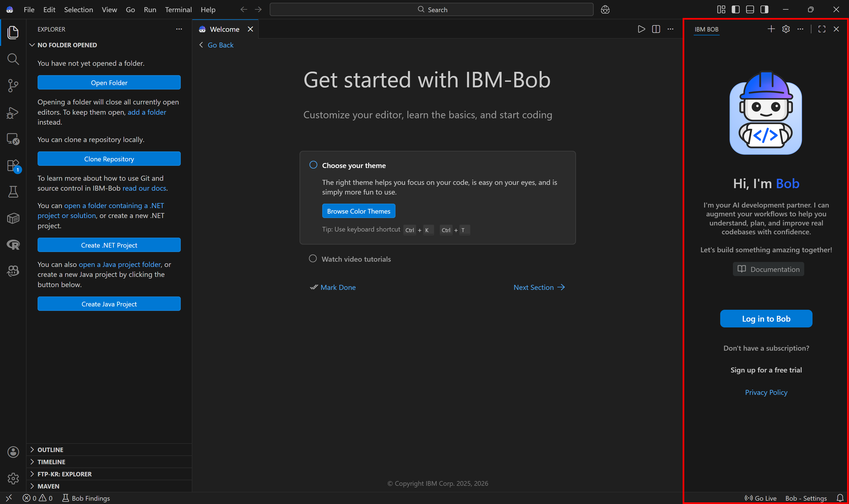Open the Run and Debug view
849x504 pixels.
[13, 112]
